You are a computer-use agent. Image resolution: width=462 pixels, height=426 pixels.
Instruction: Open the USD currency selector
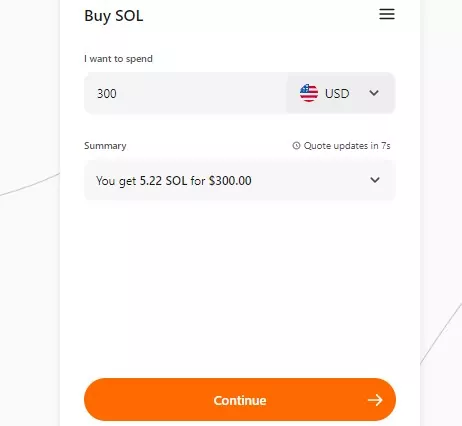click(x=340, y=93)
